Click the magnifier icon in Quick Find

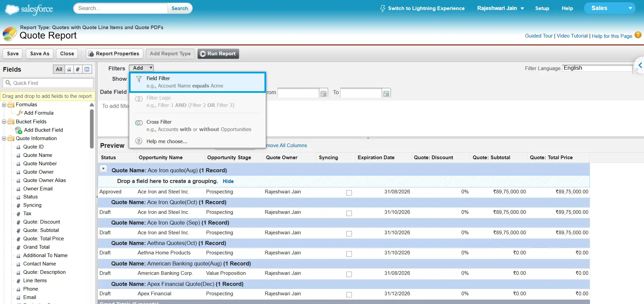(x=8, y=83)
